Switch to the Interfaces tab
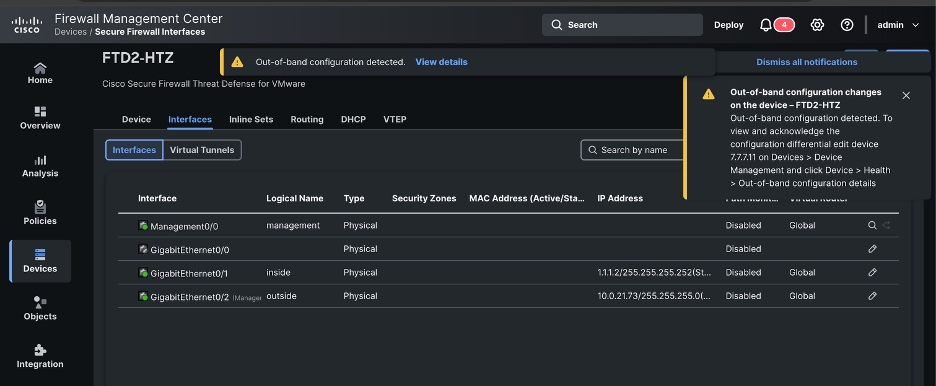Viewport: 936px width, 386px height. pos(190,119)
